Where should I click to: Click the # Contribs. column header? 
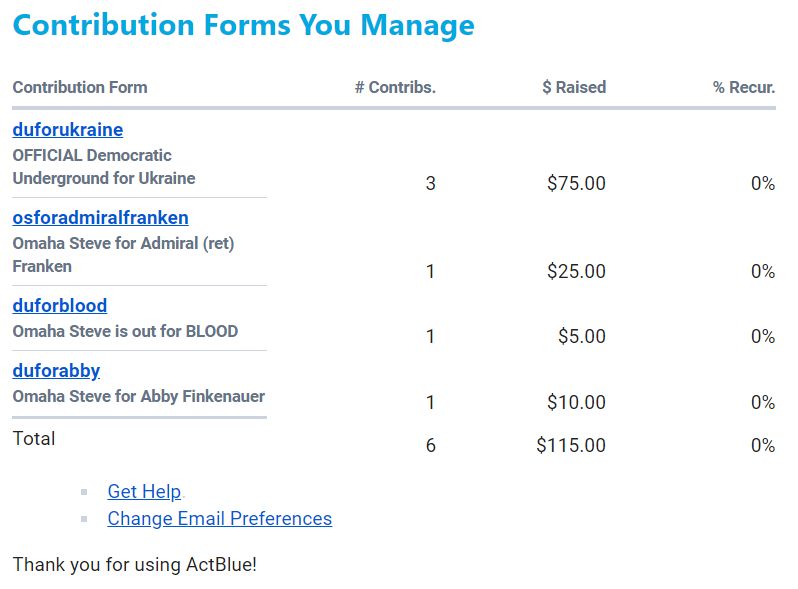point(395,87)
